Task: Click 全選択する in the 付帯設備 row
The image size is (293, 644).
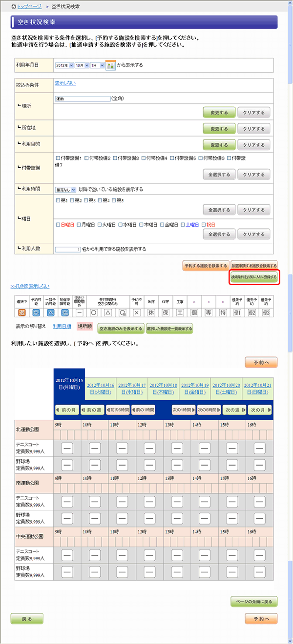Action: coord(219,175)
